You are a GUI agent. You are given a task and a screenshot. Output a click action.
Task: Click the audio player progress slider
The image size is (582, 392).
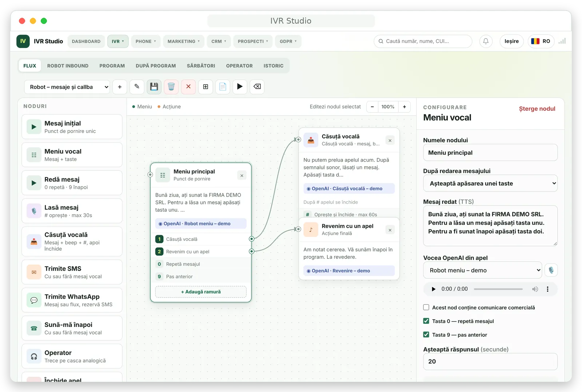pos(498,289)
